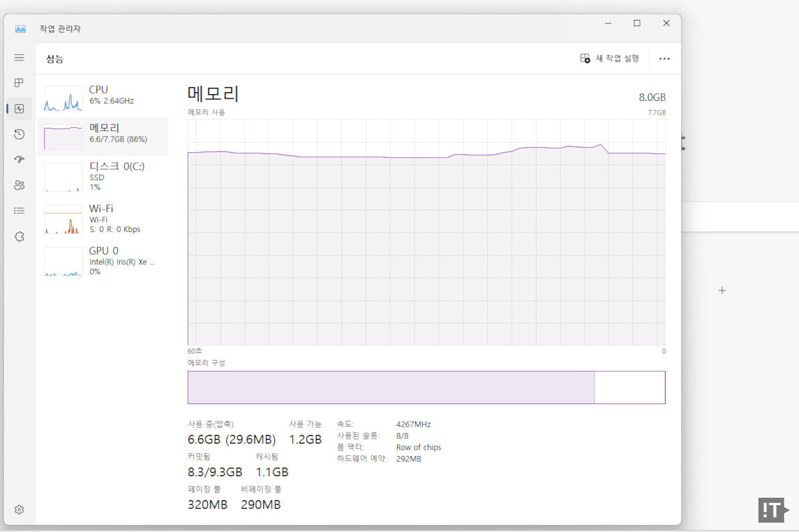Open the Details view from the sidebar

click(x=19, y=210)
